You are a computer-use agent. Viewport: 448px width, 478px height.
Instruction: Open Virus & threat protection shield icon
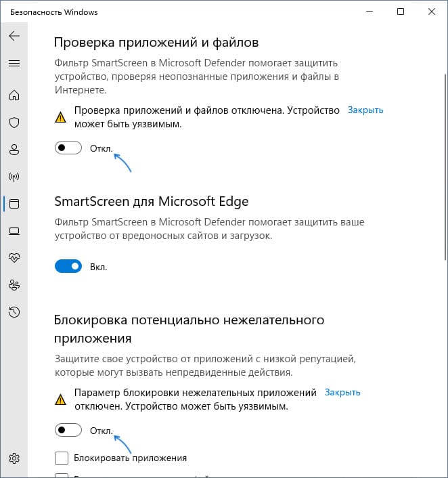pos(14,123)
